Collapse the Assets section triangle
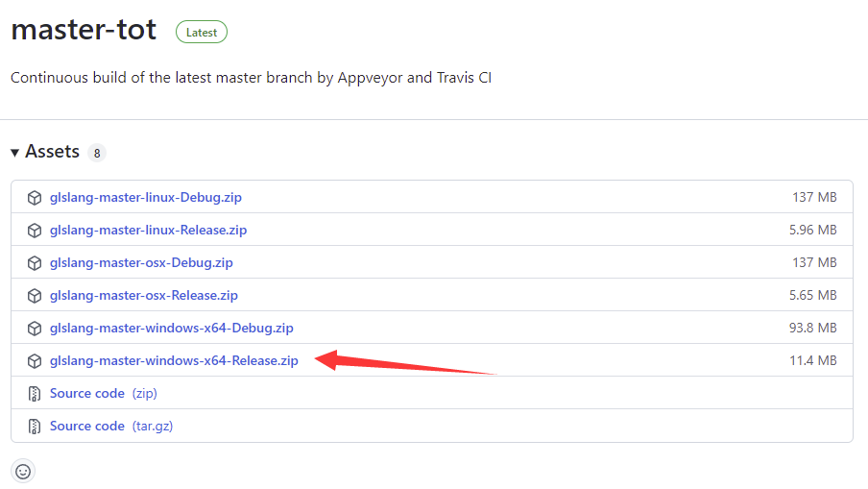Screen dimensions: 868x489 [x=15, y=153]
